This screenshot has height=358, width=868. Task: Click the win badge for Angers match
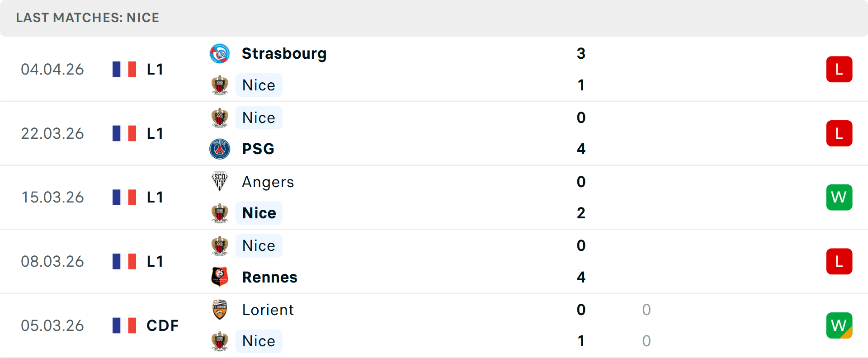pyautogui.click(x=839, y=198)
